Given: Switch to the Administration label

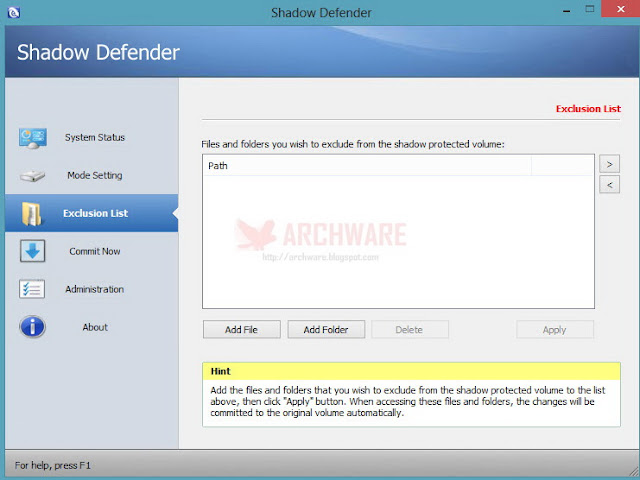Looking at the screenshot, I should (x=95, y=289).
